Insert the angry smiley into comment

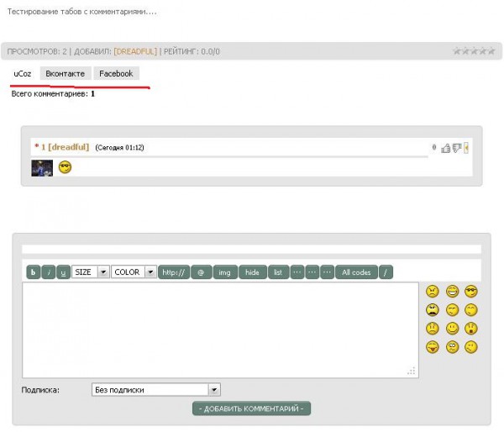(433, 292)
